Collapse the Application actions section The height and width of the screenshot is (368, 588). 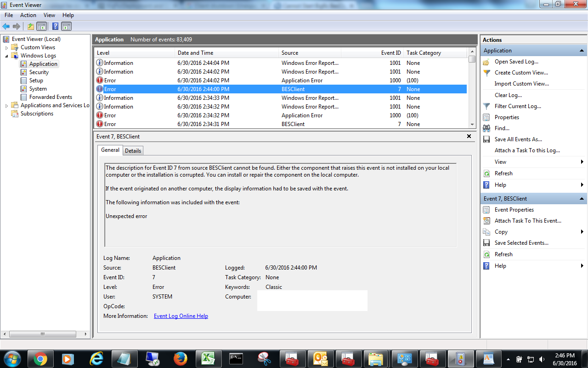pos(582,51)
